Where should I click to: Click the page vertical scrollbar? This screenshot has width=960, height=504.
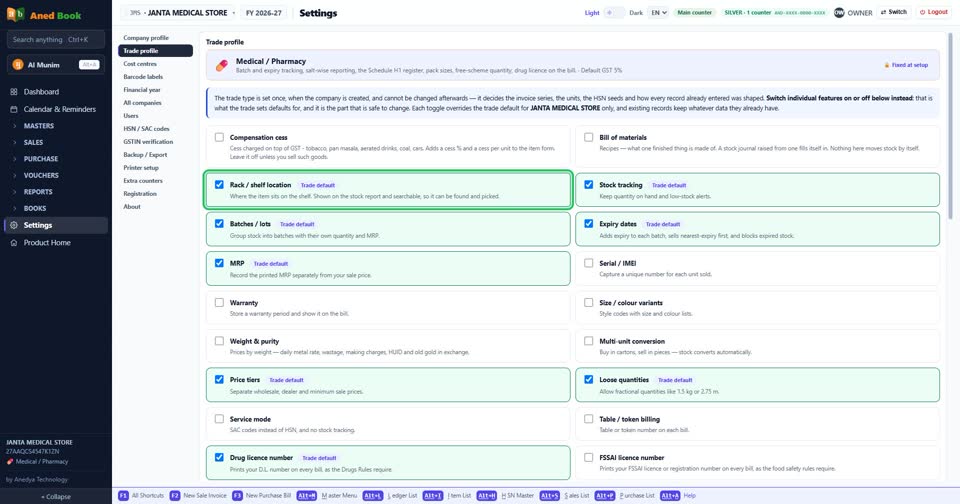click(x=950, y=126)
